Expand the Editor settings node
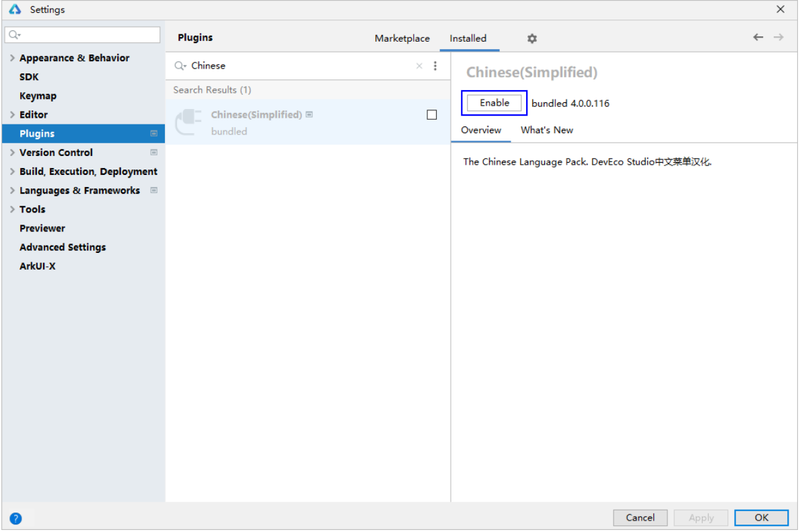 tap(11, 115)
